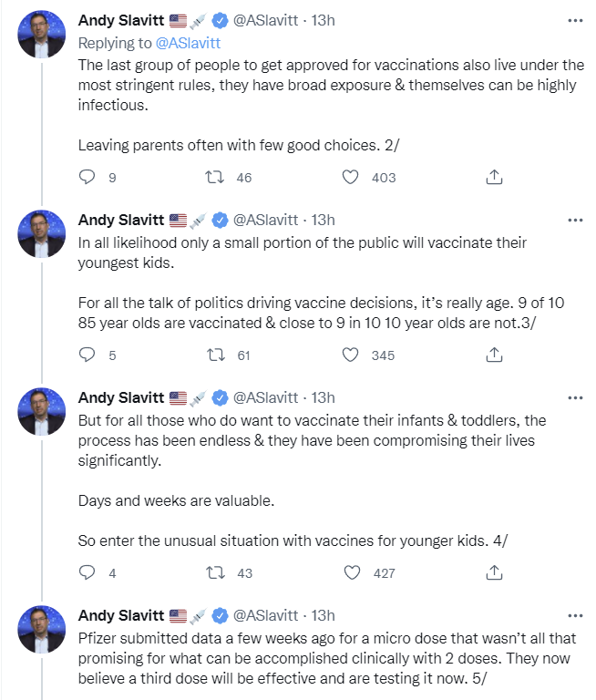Screen dimensions: 596x700
Task: Reply to the tweet ending in 3/
Action: pos(87,355)
